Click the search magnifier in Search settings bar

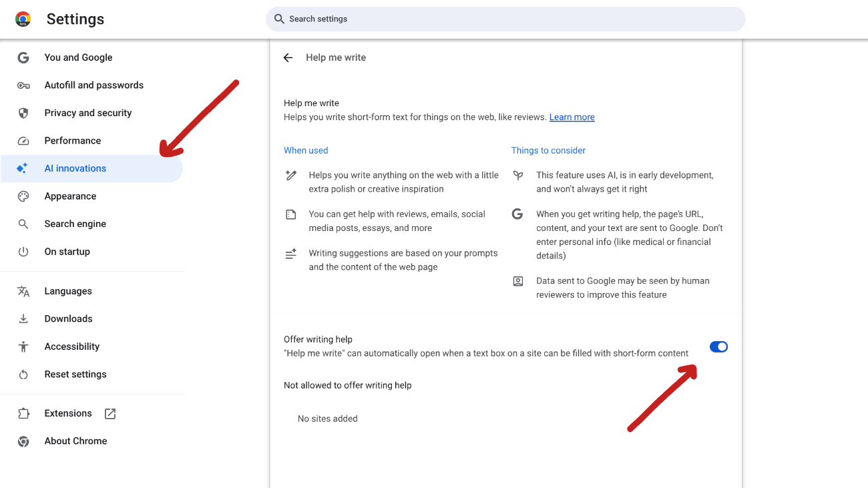278,19
